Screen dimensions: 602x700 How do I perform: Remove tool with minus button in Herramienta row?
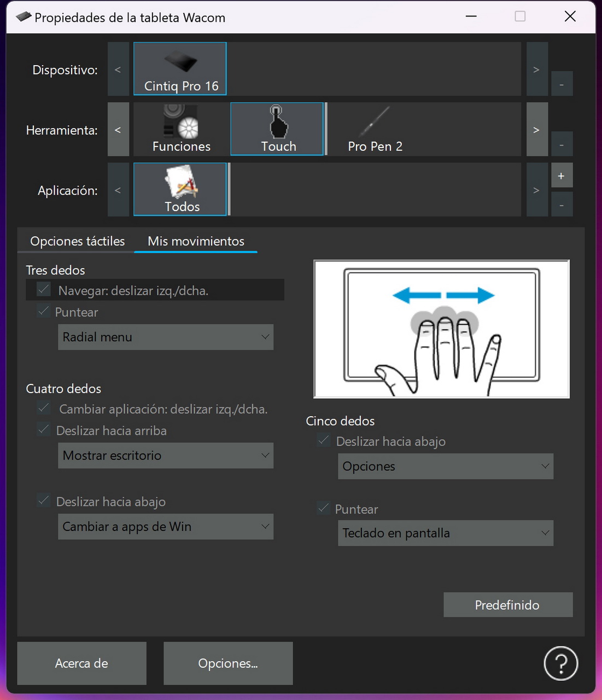tap(562, 144)
